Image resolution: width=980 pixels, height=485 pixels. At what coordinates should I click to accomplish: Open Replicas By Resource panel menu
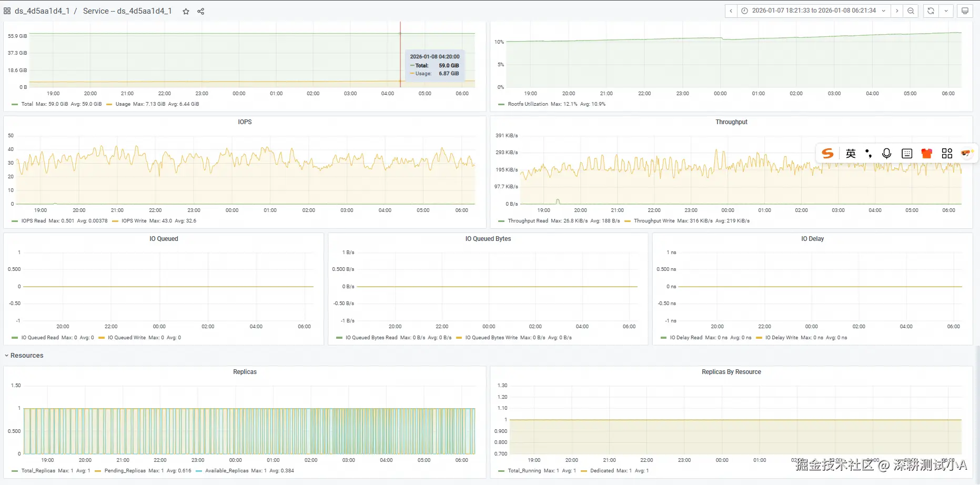[x=731, y=372]
